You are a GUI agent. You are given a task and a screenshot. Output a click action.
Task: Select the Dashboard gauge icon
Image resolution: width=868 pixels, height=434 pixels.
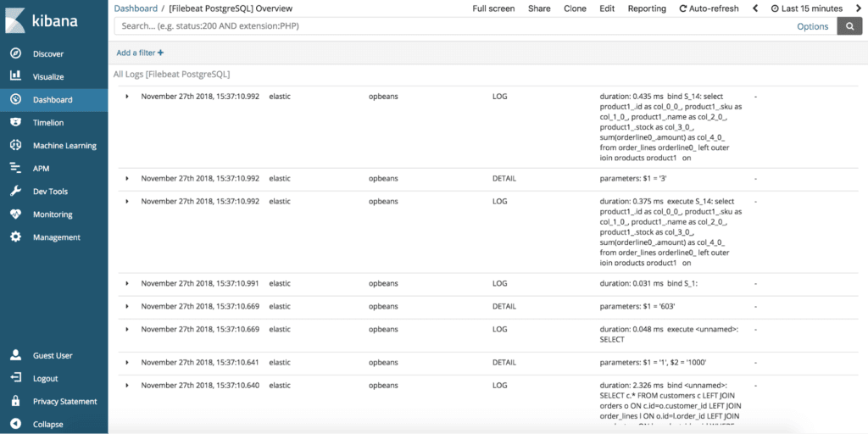point(15,100)
